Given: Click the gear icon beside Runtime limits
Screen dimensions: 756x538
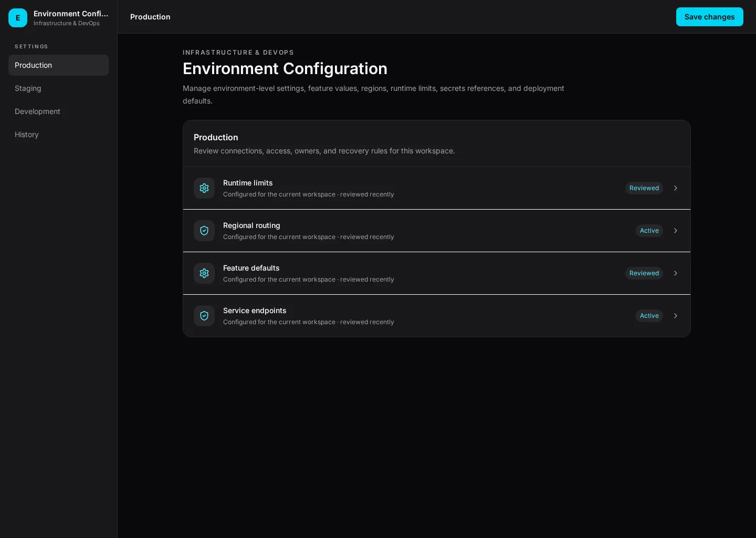Looking at the screenshot, I should pos(204,188).
